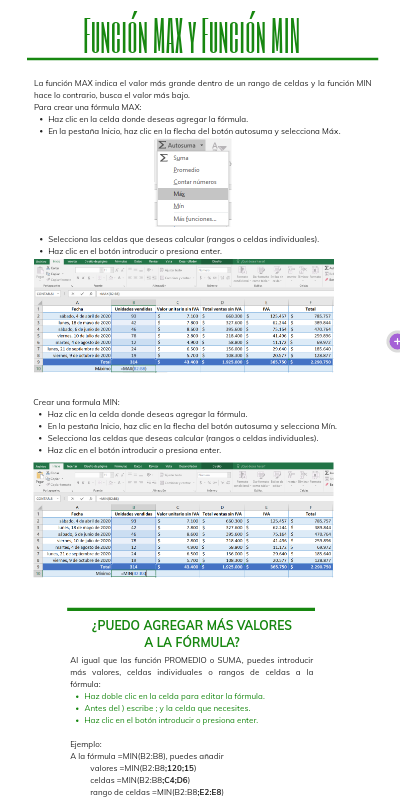Screen dimensions: 400x800
Task: Click the paragraph starting 'Al igual que las función'
Action: (x=192, y=672)
